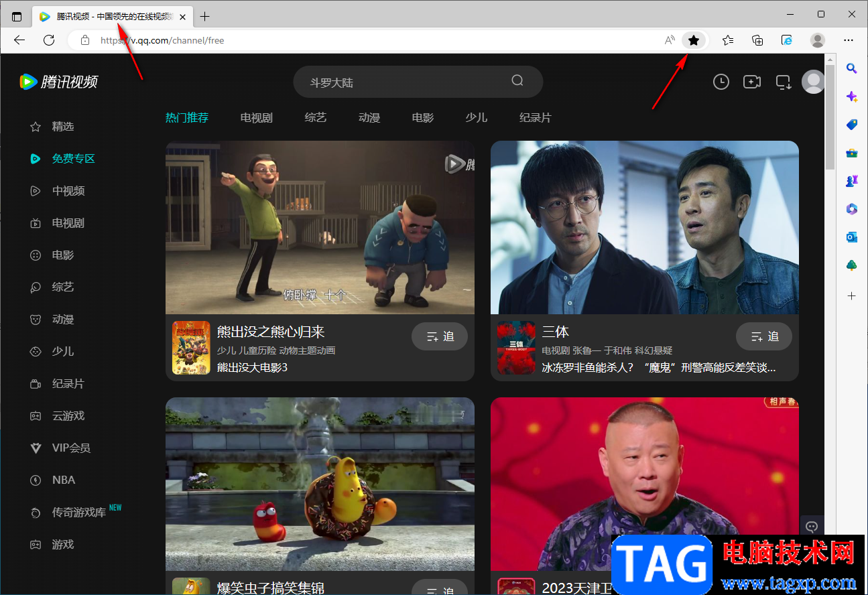Switch to the top 电视剧 tab
The image size is (868, 595).
click(257, 118)
